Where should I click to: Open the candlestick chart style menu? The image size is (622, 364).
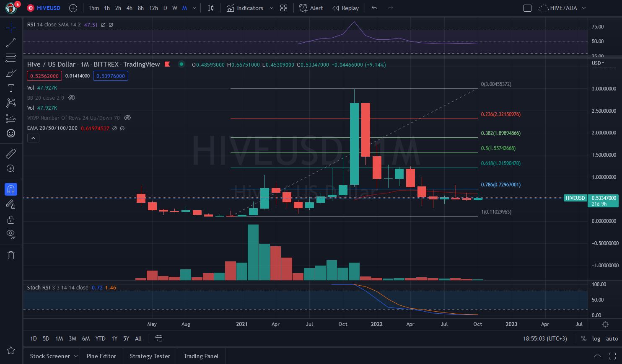pos(210,8)
